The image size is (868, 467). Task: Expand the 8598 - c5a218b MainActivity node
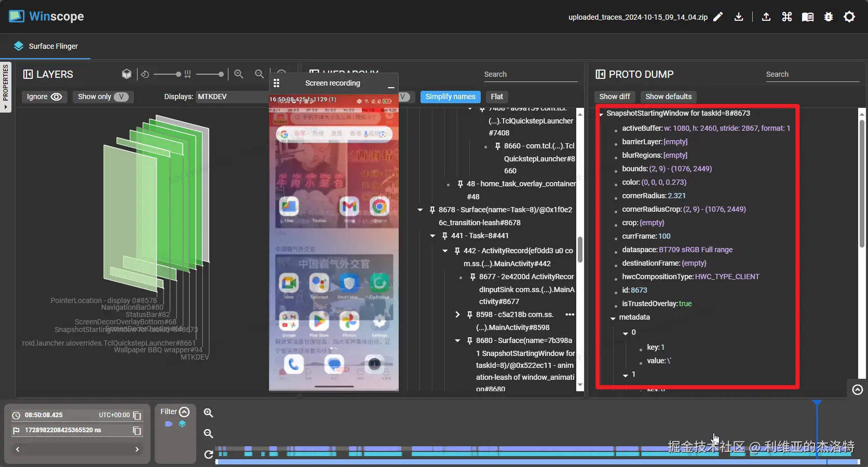click(x=457, y=314)
